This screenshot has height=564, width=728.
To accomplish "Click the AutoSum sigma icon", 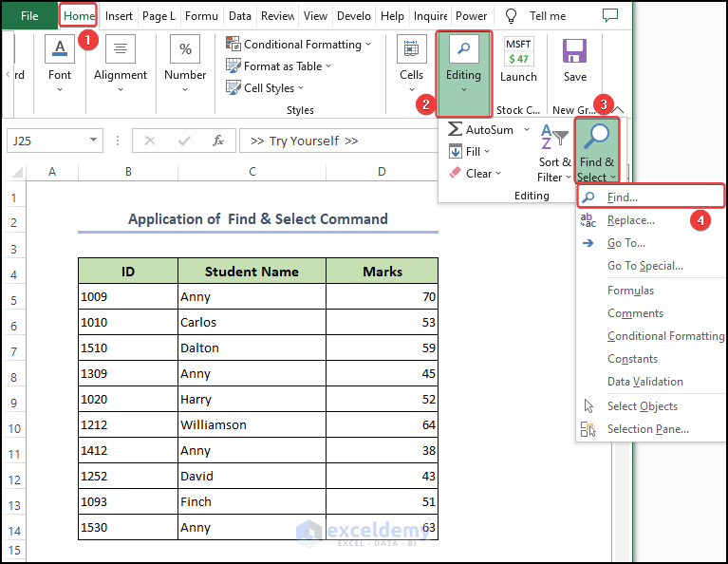I will 456,129.
